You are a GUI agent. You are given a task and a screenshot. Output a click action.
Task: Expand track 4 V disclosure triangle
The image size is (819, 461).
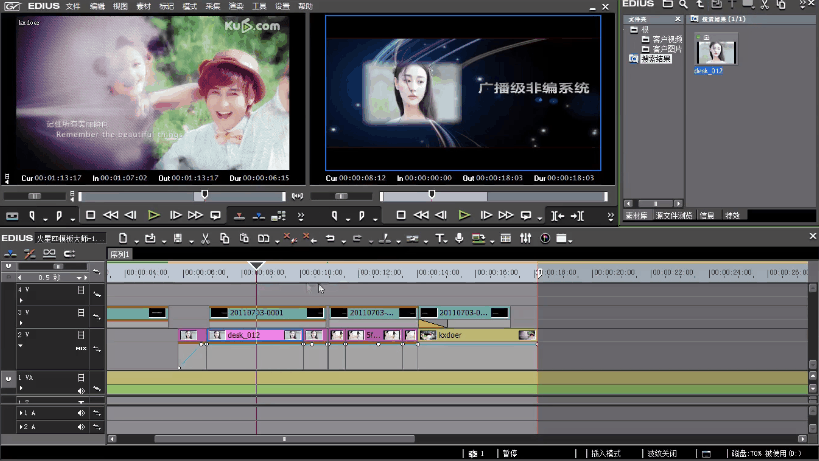coord(21,300)
